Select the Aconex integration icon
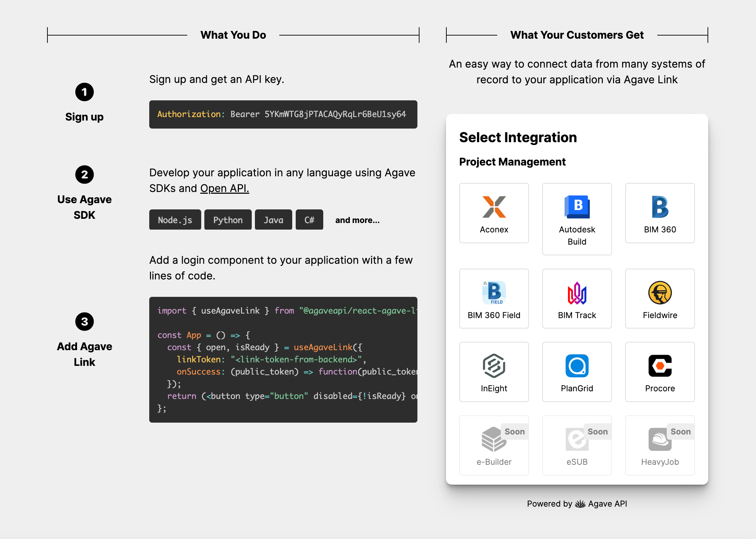The width and height of the screenshot is (756, 539). [494, 207]
